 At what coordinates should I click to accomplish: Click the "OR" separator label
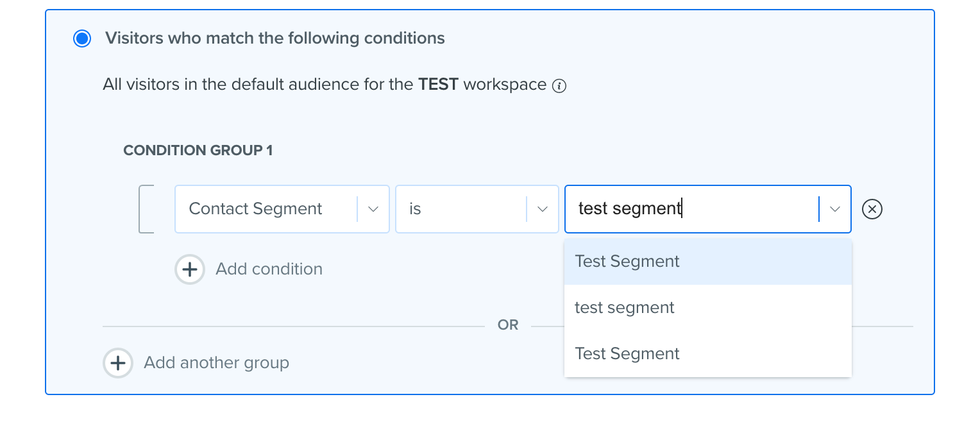[508, 325]
